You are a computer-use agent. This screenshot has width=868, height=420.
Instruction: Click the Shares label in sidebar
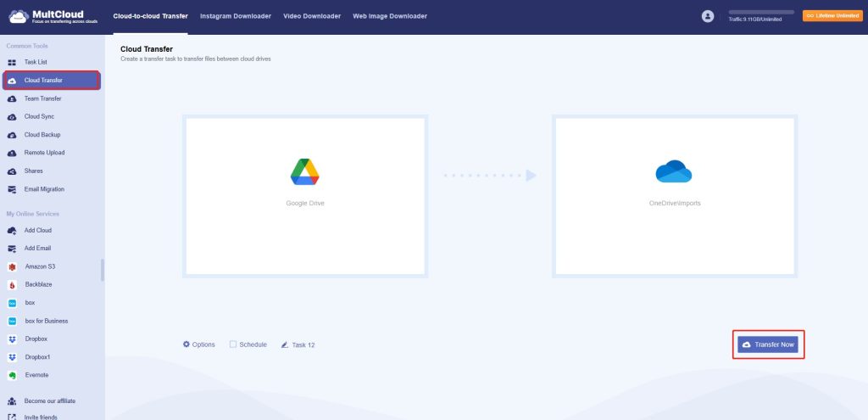point(33,171)
